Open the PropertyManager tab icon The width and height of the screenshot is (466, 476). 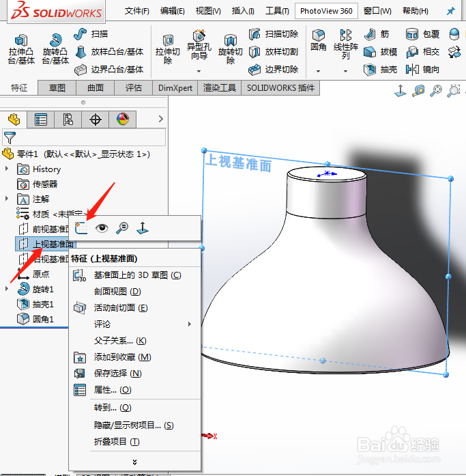coord(41,120)
